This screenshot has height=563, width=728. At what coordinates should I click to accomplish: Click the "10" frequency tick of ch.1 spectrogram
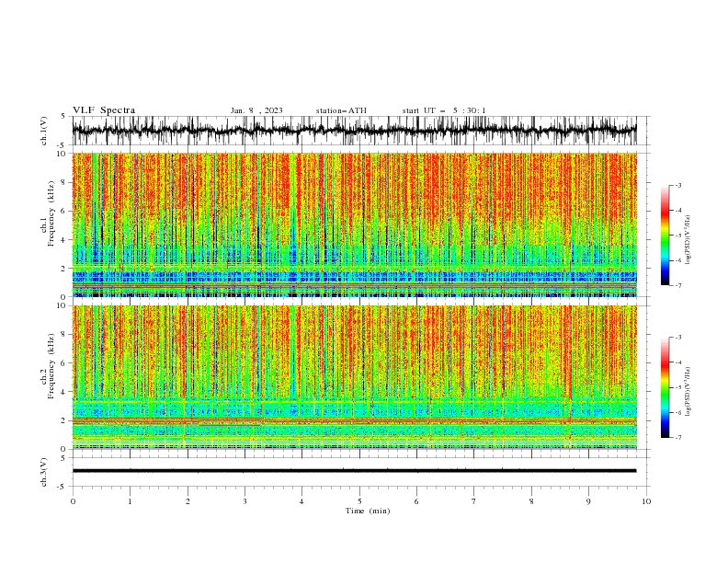click(x=63, y=154)
